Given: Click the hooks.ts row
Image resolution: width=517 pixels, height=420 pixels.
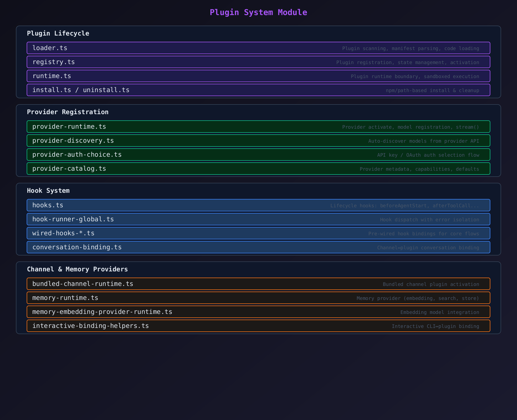Looking at the screenshot, I should click(258, 205).
